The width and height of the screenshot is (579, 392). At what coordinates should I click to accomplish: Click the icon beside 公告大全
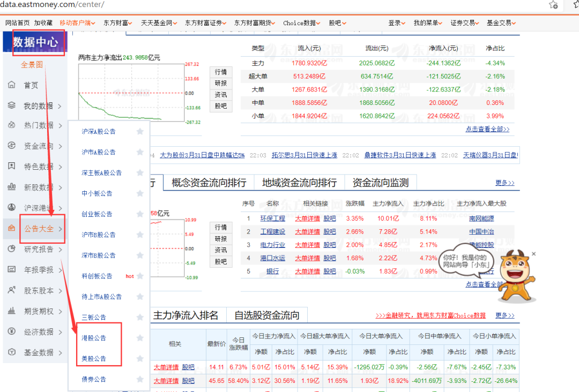coord(12,228)
